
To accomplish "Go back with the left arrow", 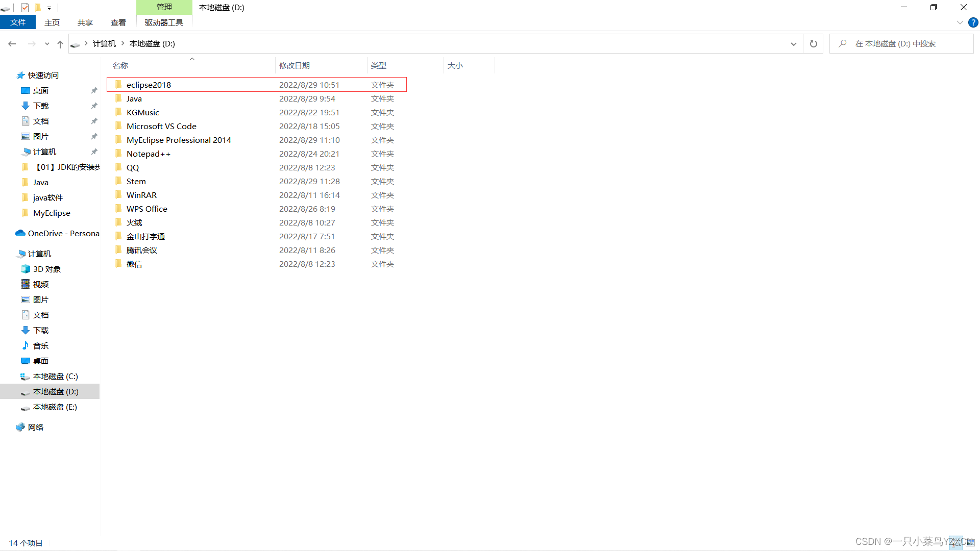I will pyautogui.click(x=12, y=44).
